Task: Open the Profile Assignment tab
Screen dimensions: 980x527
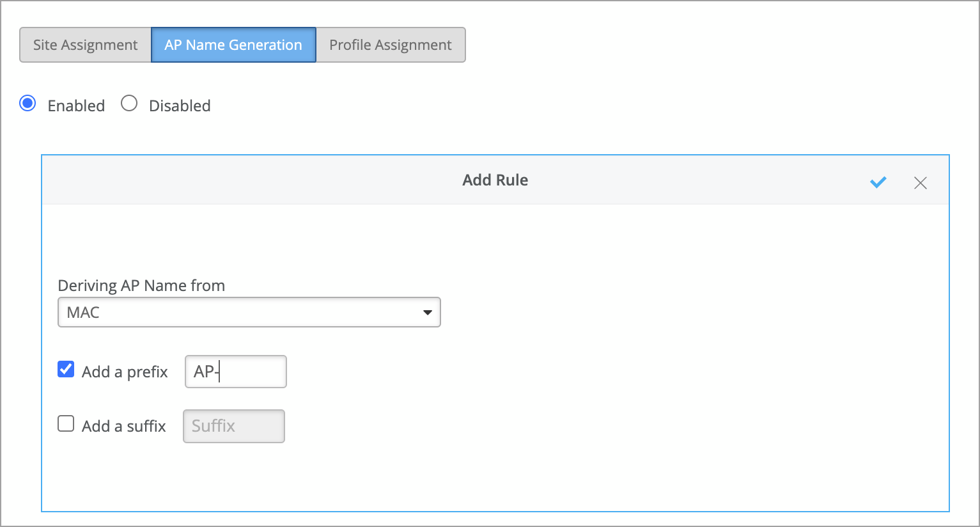Action: (391, 45)
